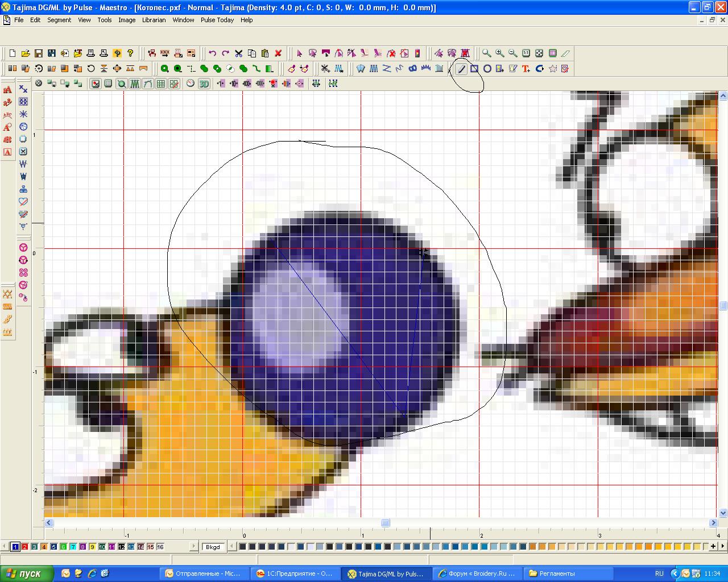Click the horizontal scrollbar left arrow

pos(49,523)
